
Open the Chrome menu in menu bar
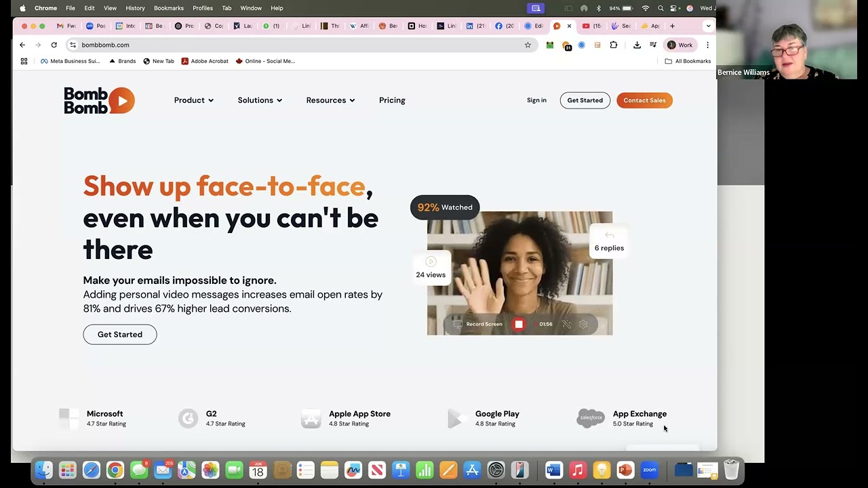45,8
